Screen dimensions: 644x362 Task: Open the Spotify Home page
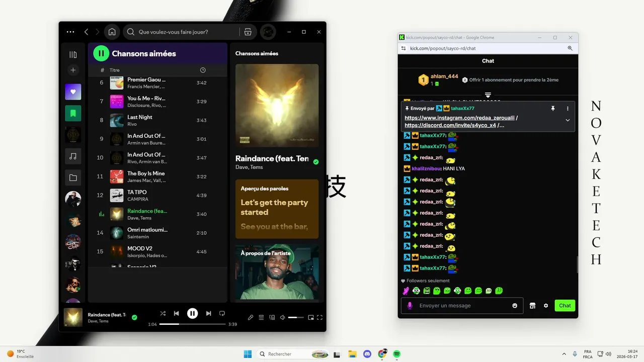112,32
